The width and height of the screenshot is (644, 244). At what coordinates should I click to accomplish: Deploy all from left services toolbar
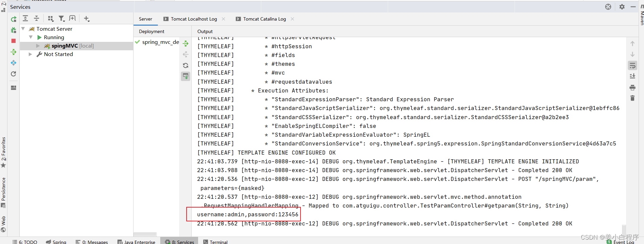[x=14, y=52]
